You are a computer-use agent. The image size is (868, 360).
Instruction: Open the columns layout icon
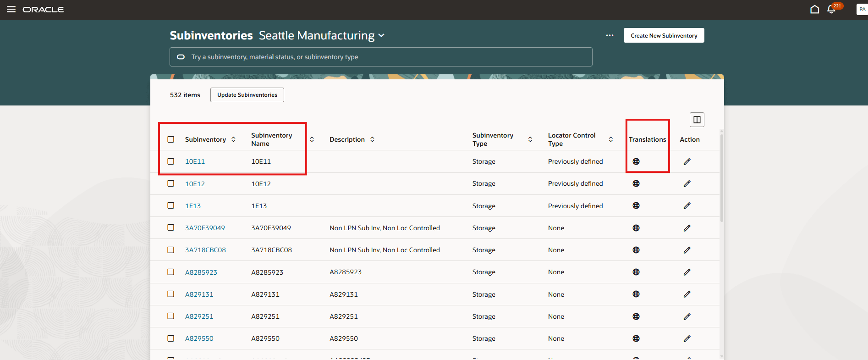[x=697, y=120]
